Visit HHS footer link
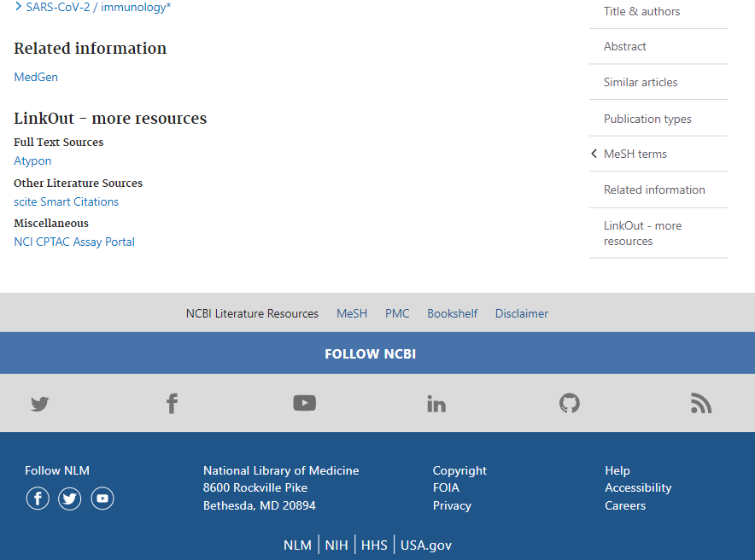The width and height of the screenshot is (755, 560). (x=374, y=545)
